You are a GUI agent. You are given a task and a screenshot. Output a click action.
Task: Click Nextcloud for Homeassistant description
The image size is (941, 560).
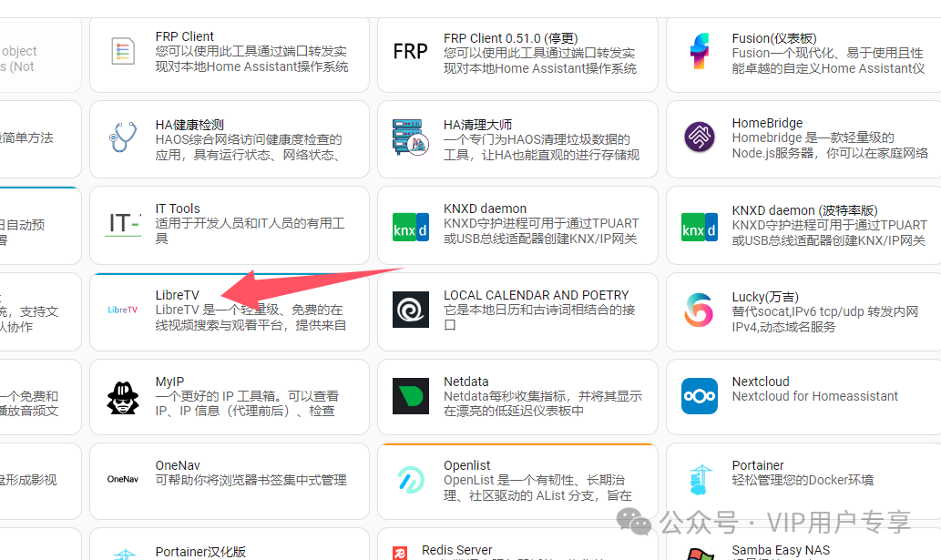point(814,396)
